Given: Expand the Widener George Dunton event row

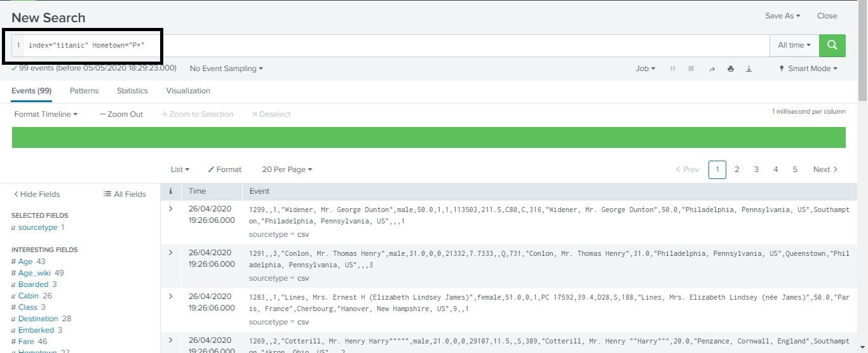Looking at the screenshot, I should tap(170, 208).
